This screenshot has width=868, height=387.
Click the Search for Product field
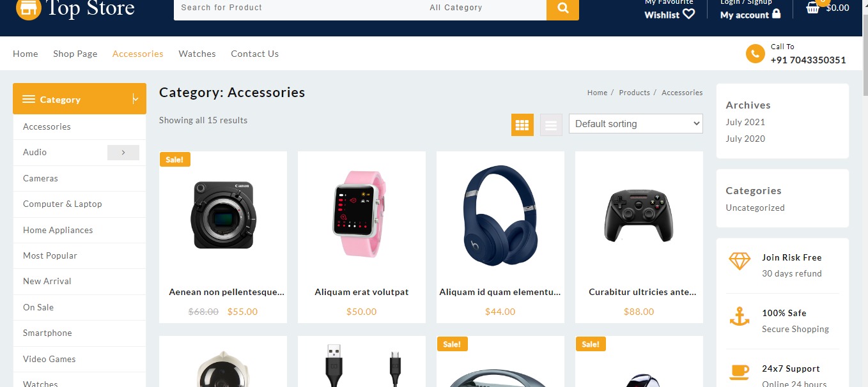point(298,8)
